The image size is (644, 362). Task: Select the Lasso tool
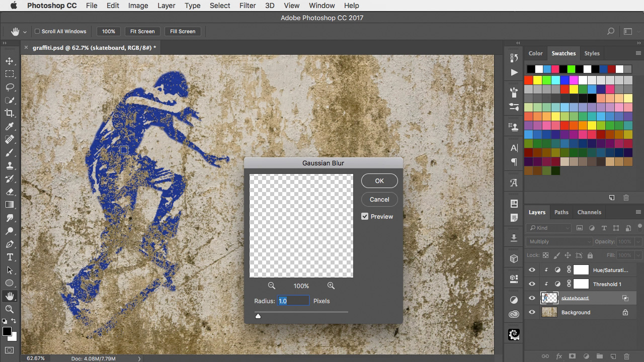(x=10, y=87)
